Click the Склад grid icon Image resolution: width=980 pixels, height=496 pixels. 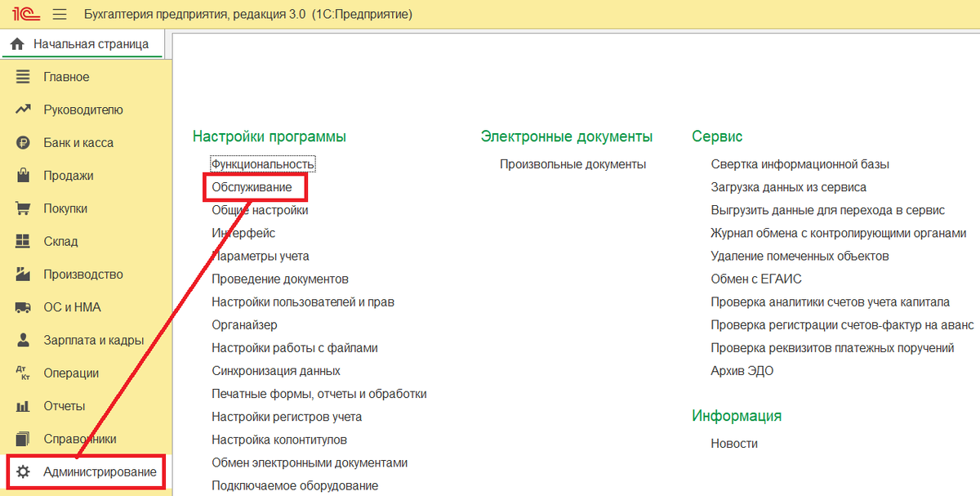[x=23, y=241]
